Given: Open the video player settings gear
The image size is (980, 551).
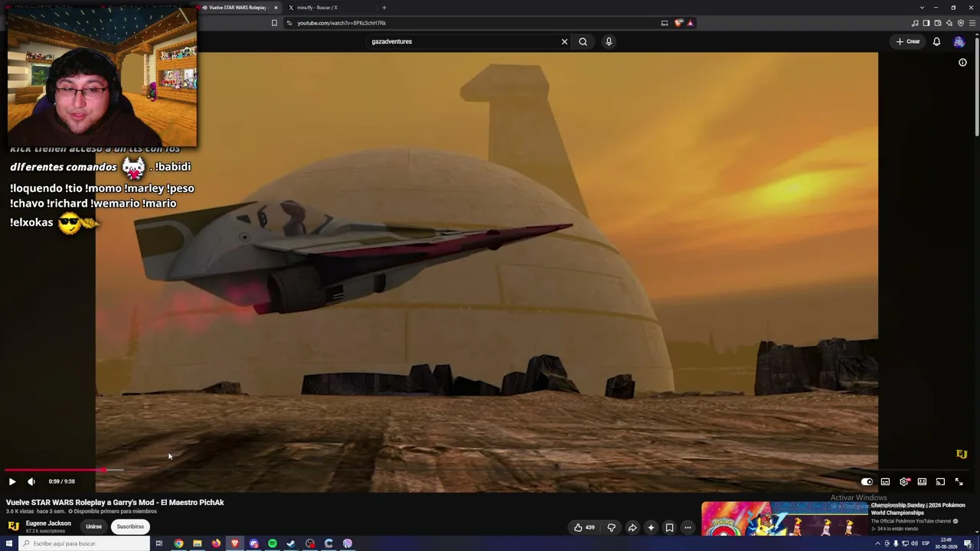Looking at the screenshot, I should click(x=904, y=481).
